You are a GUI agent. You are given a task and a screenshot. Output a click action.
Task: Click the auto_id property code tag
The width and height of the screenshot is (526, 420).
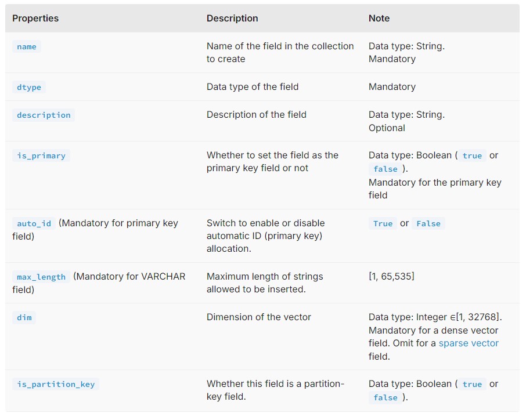point(34,223)
